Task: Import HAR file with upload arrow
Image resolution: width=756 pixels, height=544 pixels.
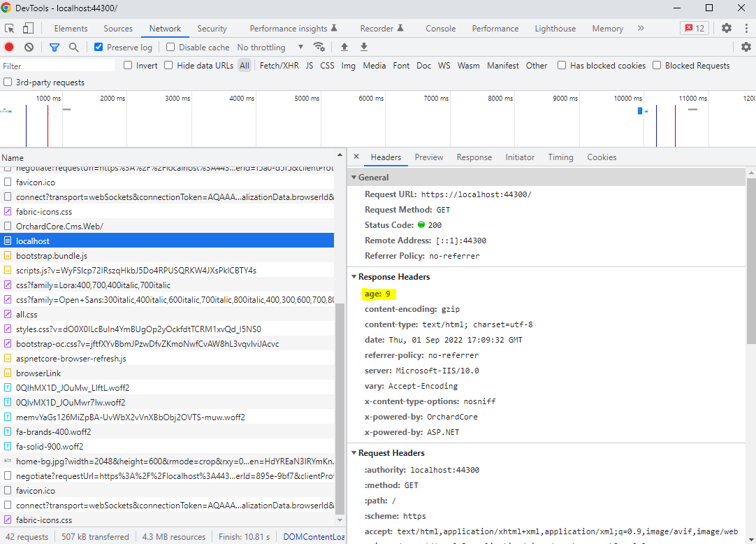Action: click(x=344, y=47)
